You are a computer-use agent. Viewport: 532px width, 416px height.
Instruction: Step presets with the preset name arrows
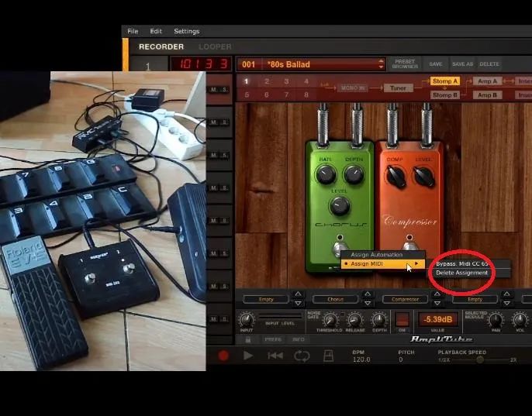[381, 64]
